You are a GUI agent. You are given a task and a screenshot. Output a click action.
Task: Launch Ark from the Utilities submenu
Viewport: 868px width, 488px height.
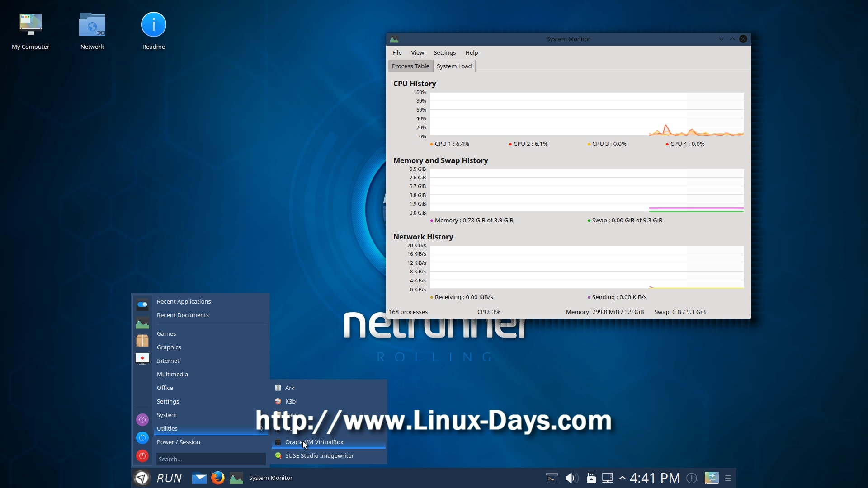(329, 388)
